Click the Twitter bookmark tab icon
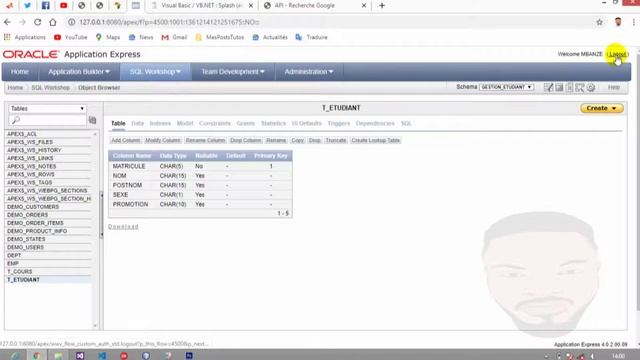 tap(27, 5)
